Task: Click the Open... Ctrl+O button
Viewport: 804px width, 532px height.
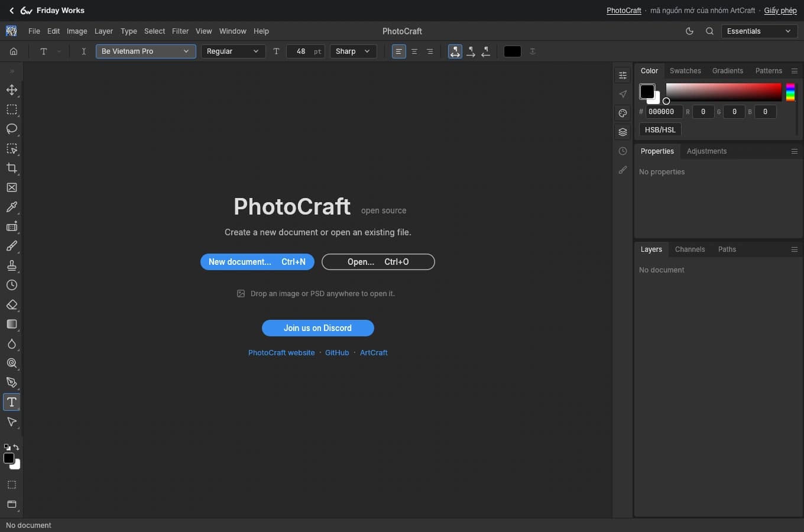Action: pos(378,262)
